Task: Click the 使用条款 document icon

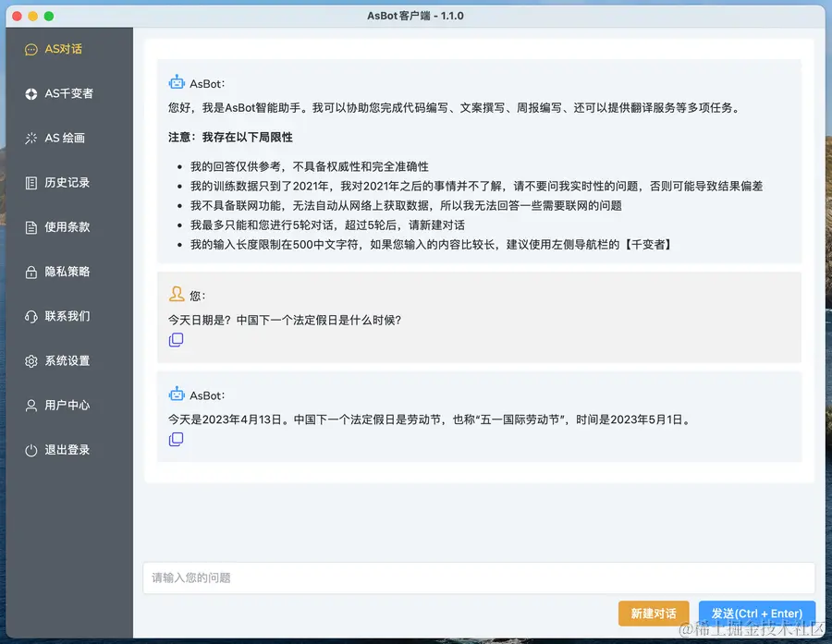Action: coord(31,227)
